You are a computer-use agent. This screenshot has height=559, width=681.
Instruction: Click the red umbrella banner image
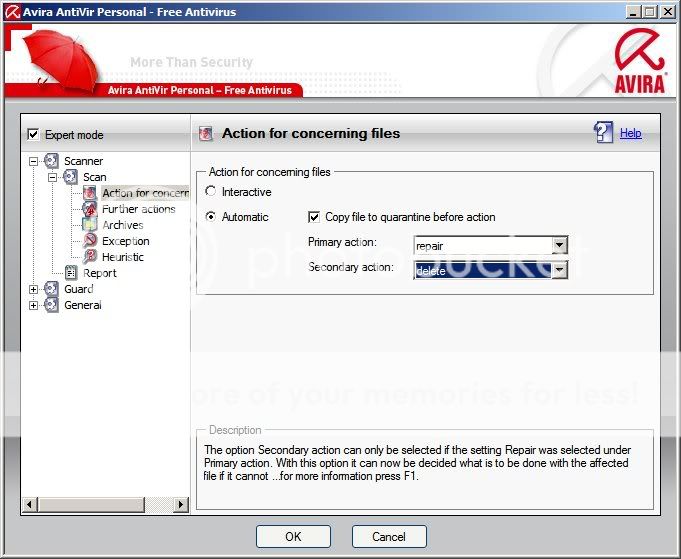pos(61,61)
